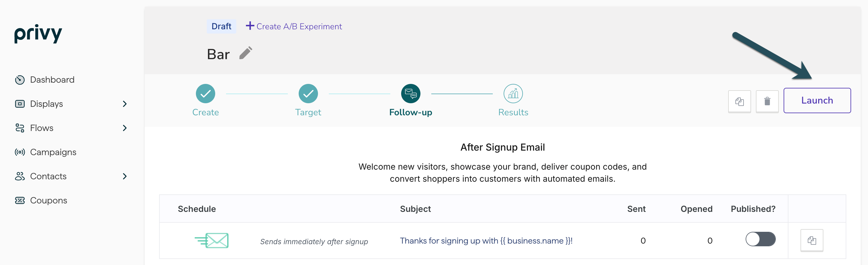Click the pencil icon to rename Bar
Viewport: 868px width, 265px height.
pos(246,53)
